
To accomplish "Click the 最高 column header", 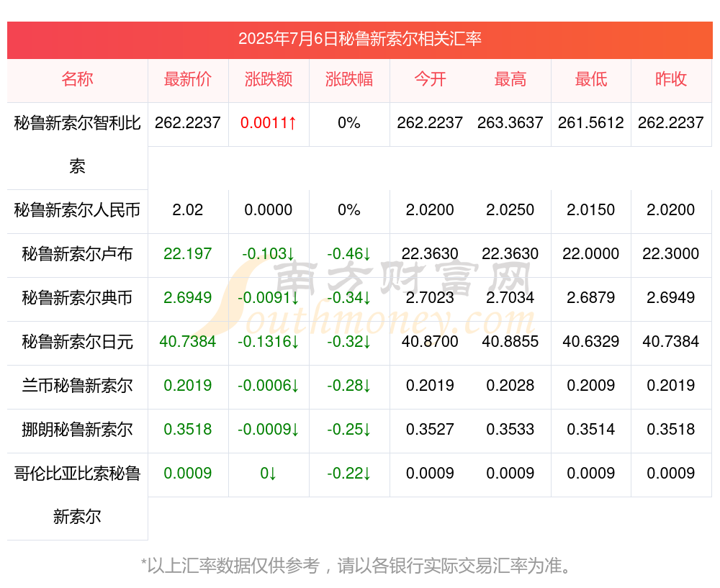I will pos(510,79).
